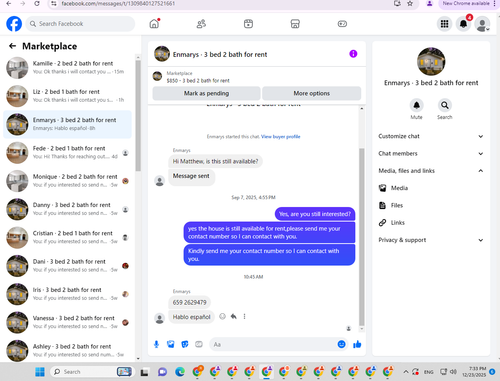The height and width of the screenshot is (381, 500).
Task: Send a thumbs-up like
Action: [357, 344]
